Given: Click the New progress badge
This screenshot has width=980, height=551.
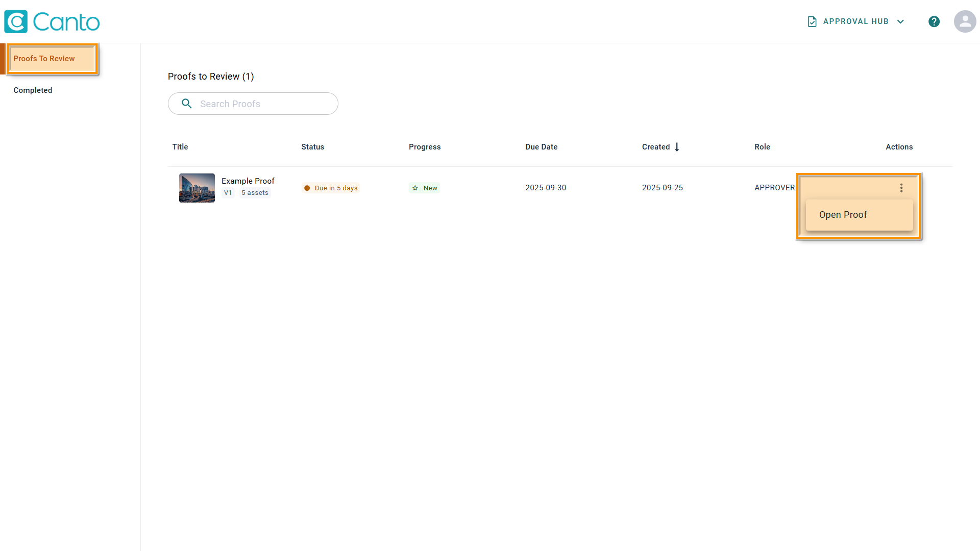Looking at the screenshot, I should coord(425,188).
